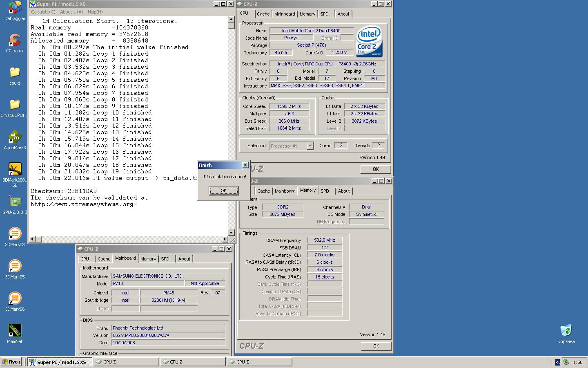Launch the 3DMark03 shortcut

[x=15, y=238]
